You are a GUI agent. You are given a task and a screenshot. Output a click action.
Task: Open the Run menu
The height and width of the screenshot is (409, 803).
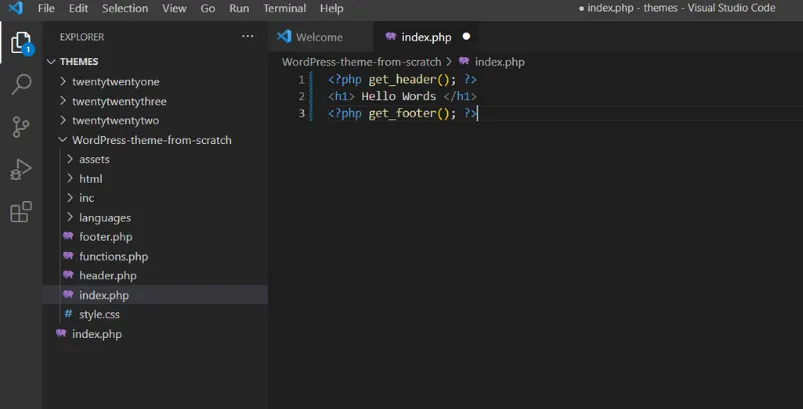coord(239,9)
